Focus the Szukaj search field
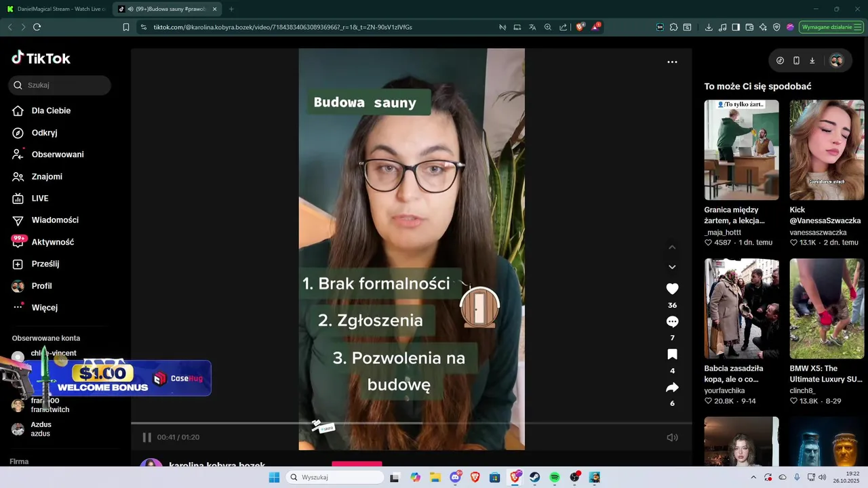The image size is (868, 488). pos(60,85)
